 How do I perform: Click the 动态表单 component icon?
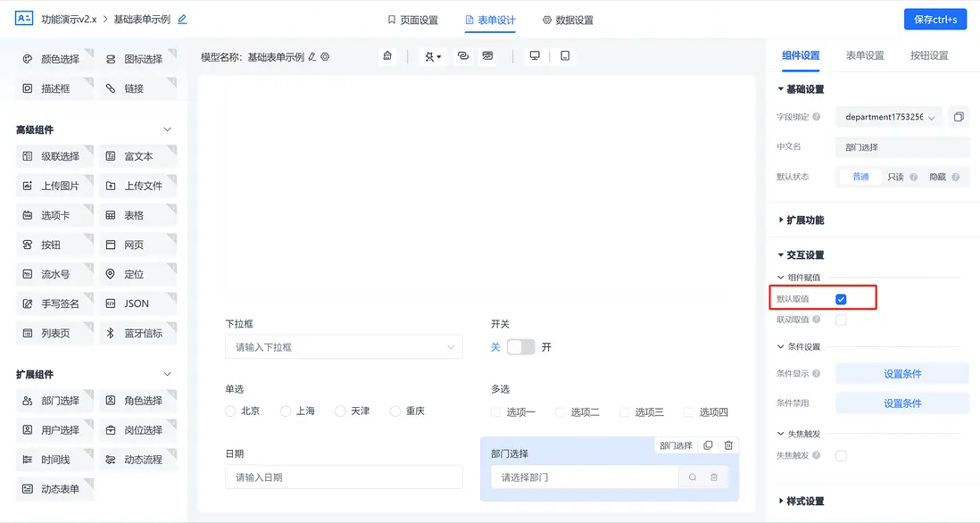coord(56,488)
